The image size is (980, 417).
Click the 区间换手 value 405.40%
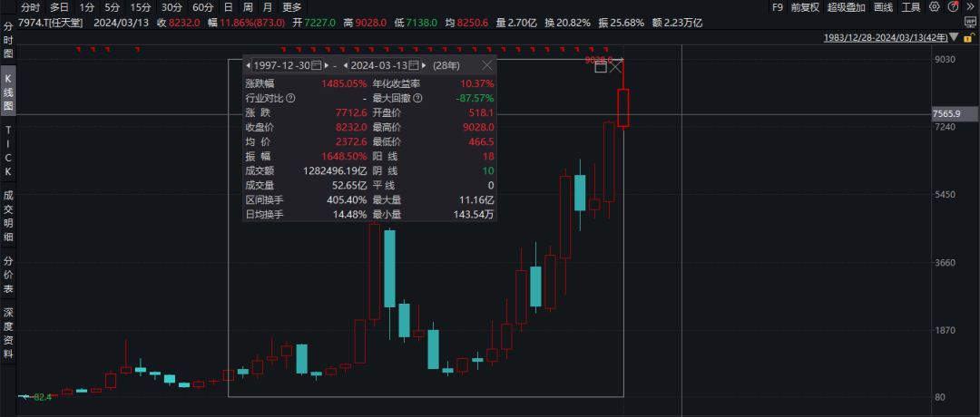[x=347, y=199]
